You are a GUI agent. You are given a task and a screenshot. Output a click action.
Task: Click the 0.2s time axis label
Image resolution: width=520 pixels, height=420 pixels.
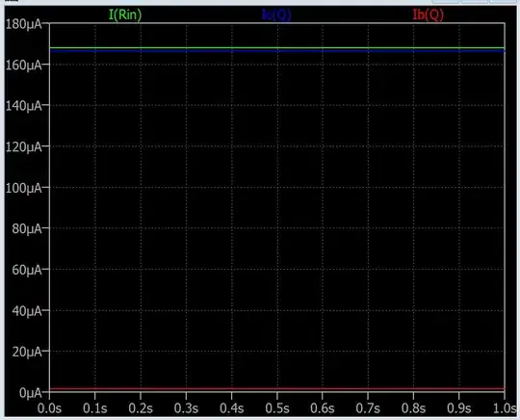point(141,408)
